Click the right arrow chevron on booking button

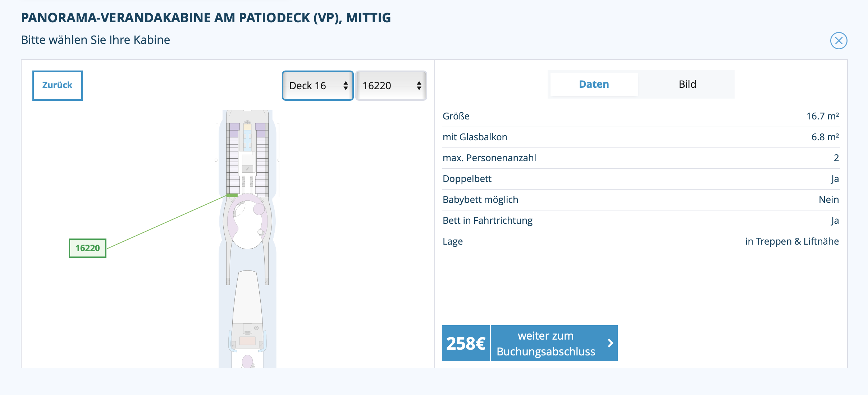[610, 343]
